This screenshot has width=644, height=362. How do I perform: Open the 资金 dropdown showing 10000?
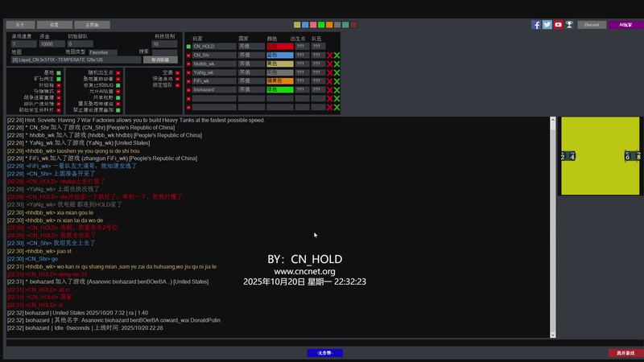pyautogui.click(x=52, y=44)
